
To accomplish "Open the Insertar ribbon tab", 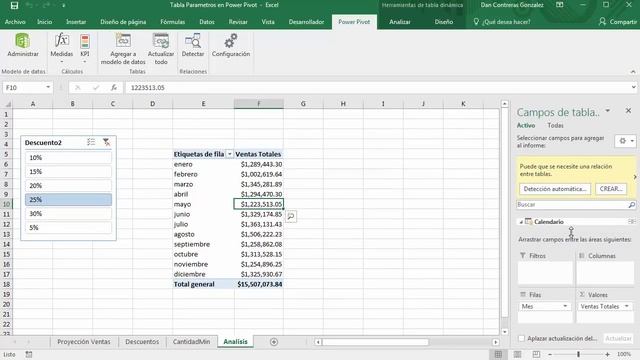I will pyautogui.click(x=76, y=22).
